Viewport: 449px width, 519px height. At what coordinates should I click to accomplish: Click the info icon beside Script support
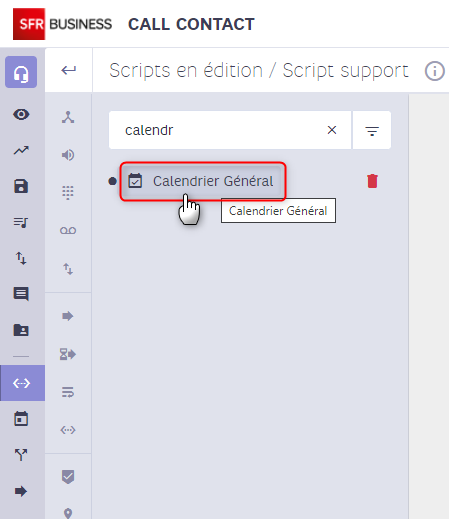[x=435, y=71]
